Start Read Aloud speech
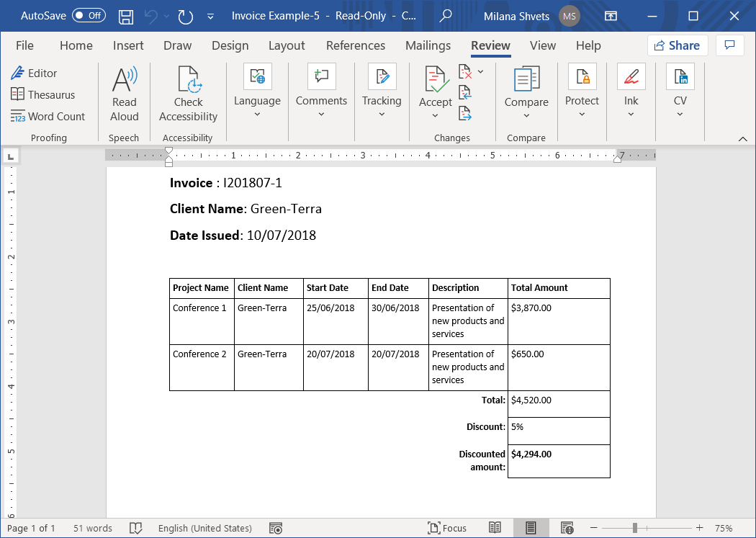The height and width of the screenshot is (538, 756). tap(124, 94)
